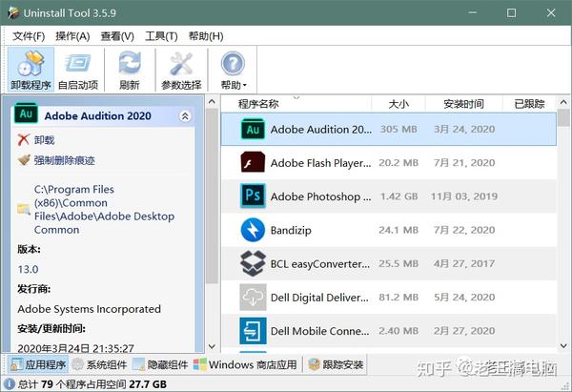The image size is (572, 392).
Task: Click the 11月 03, 2019 date cell
Action: click(x=464, y=196)
